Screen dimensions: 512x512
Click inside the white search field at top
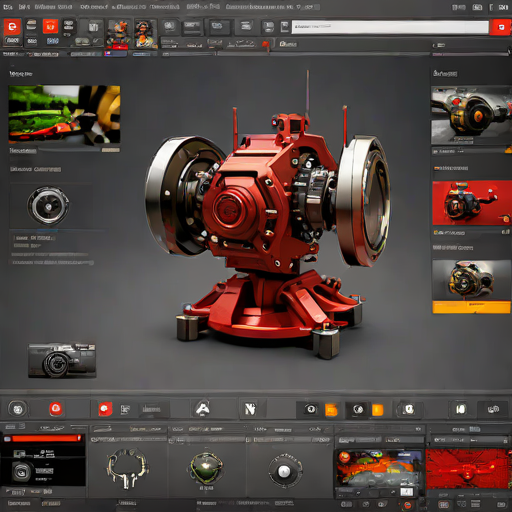click(x=390, y=27)
